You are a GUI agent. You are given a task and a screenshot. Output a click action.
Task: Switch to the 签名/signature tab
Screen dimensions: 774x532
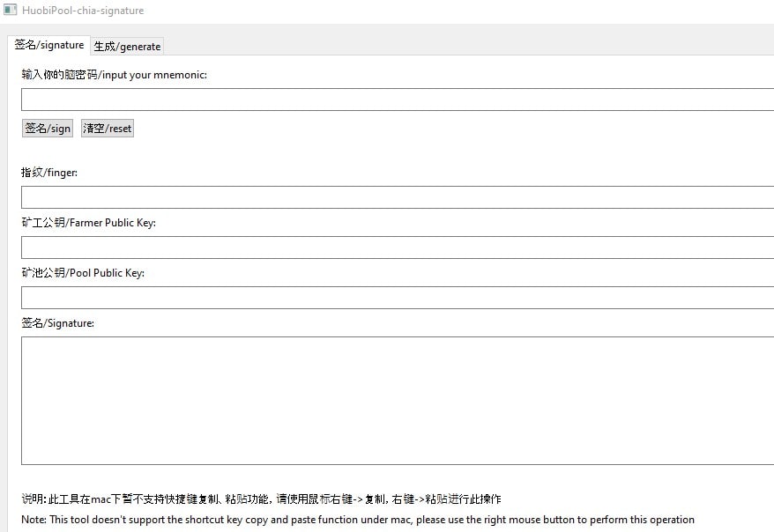48,45
